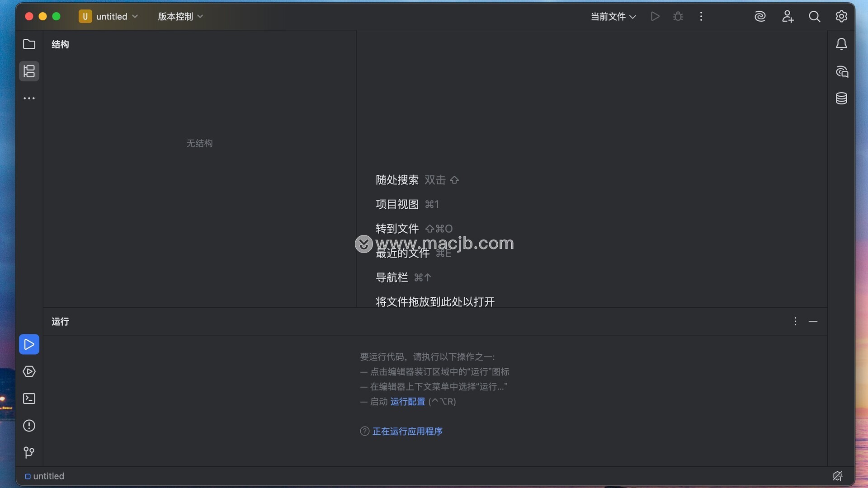Image resolution: width=868 pixels, height=488 pixels.
Task: Open the Terminal tool window
Action: click(x=29, y=399)
